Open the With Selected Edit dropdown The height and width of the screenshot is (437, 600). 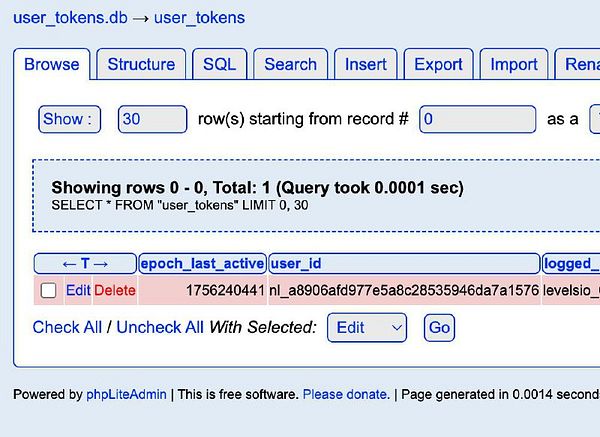pos(367,328)
